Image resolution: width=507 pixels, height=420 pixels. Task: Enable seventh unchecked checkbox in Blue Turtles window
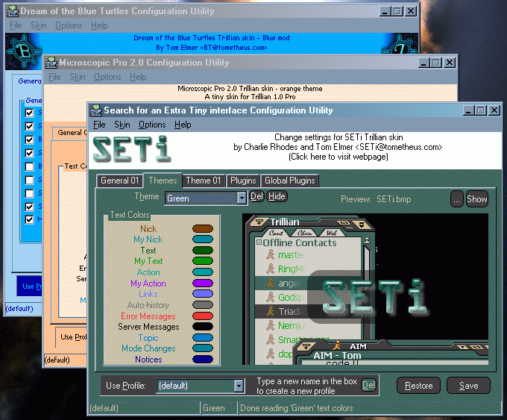pos(29,193)
